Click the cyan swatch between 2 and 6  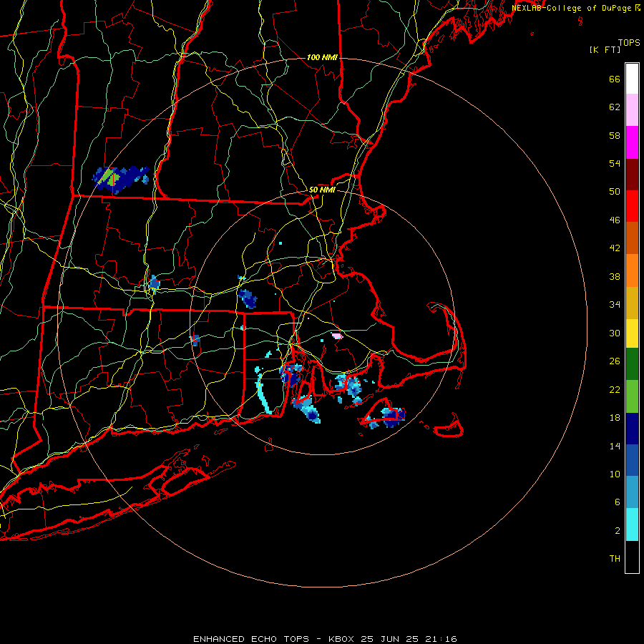point(632,525)
